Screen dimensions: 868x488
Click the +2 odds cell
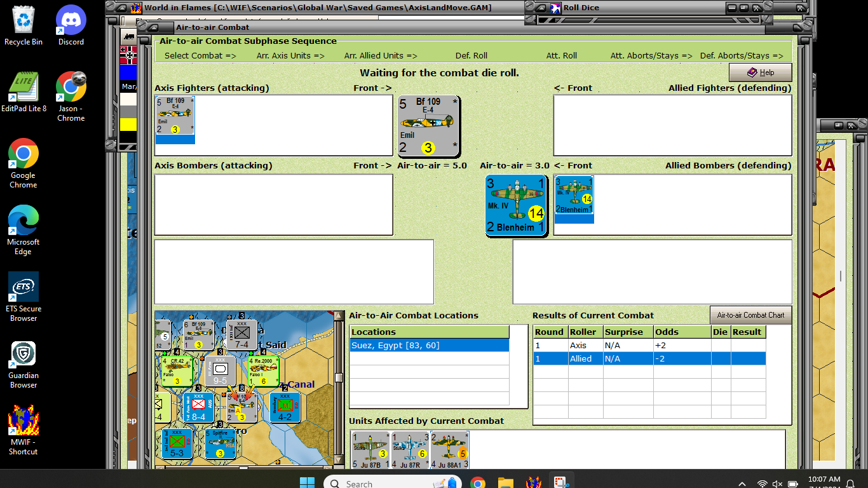coord(682,345)
